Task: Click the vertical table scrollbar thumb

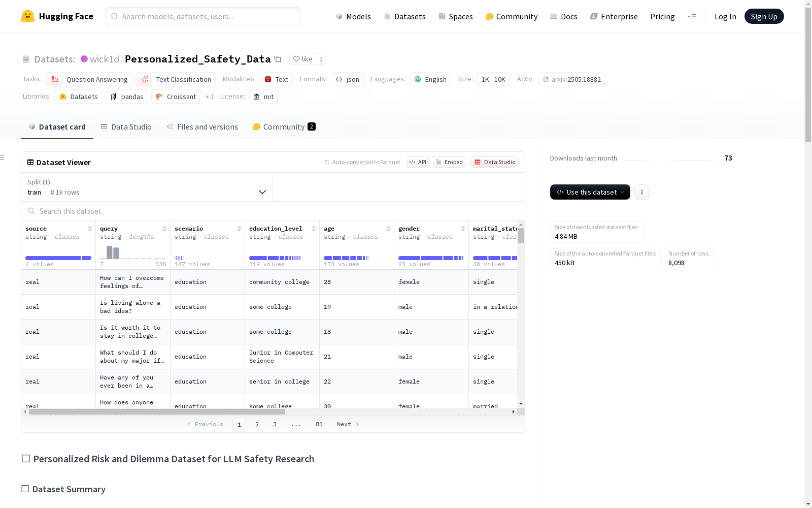Action: pyautogui.click(x=521, y=236)
